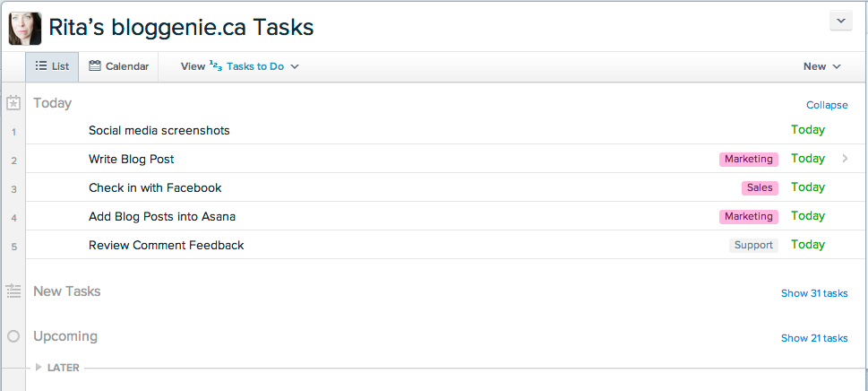This screenshot has width=868, height=391.
Task: Click the New Tasks list section icon
Action: pos(13,291)
